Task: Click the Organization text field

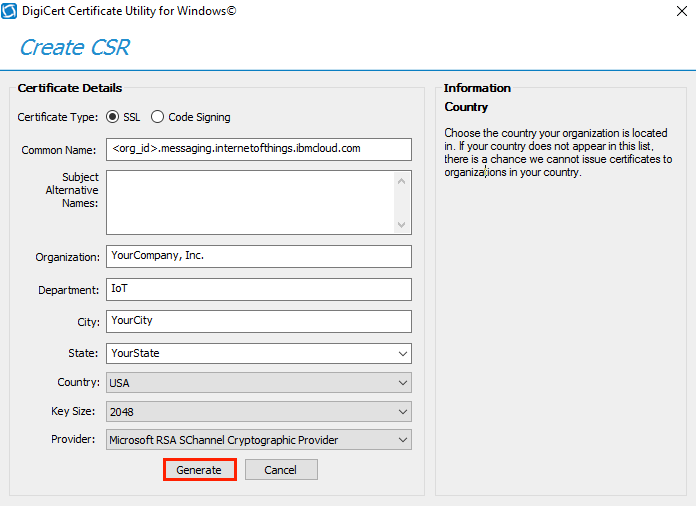Action: (258, 256)
